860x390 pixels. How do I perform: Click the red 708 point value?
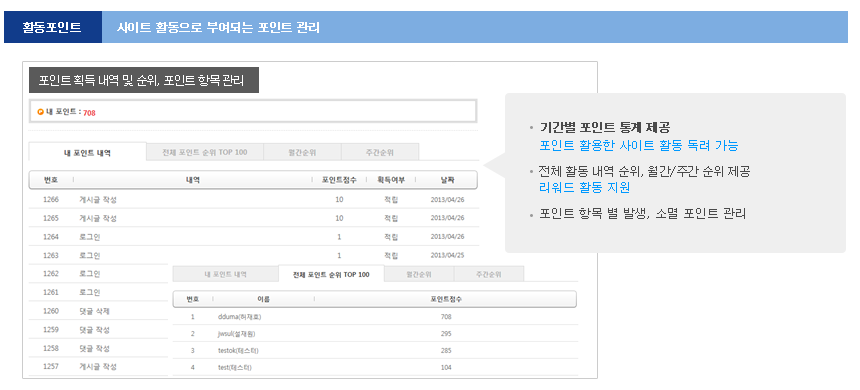[89, 113]
